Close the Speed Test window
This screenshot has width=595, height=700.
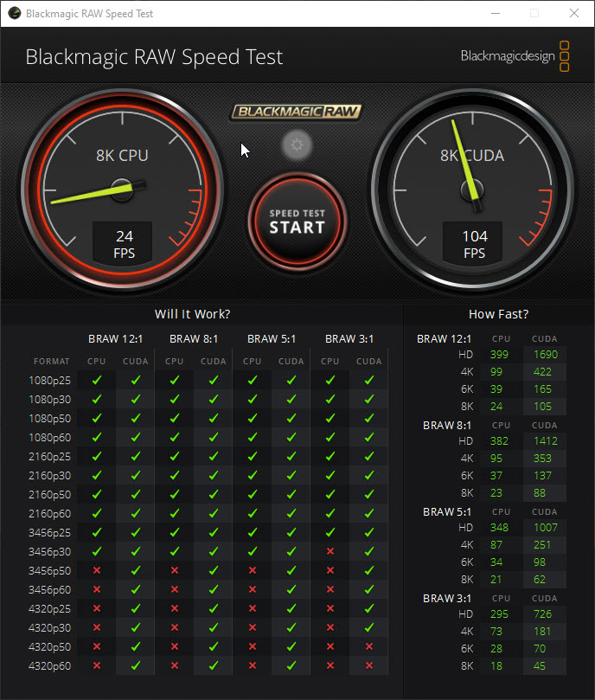tap(574, 13)
